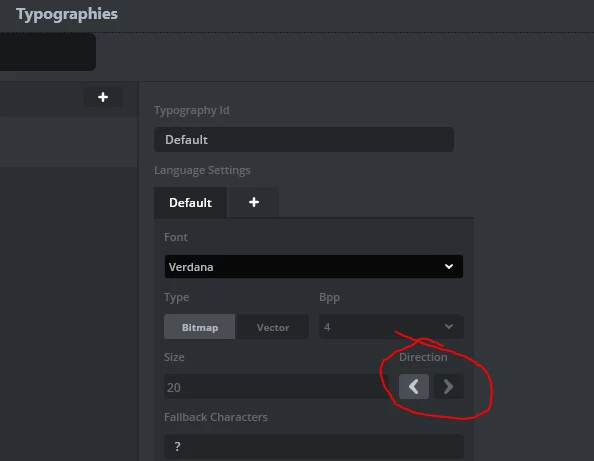The height and width of the screenshot is (461, 594).
Task: Select Vector font type
Action: point(273,327)
